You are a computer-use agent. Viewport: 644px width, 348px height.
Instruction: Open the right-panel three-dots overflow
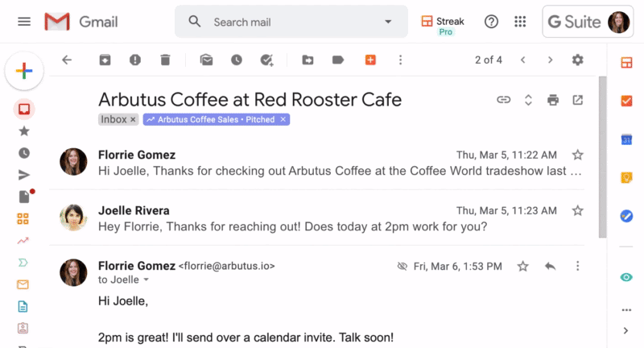coord(626,310)
